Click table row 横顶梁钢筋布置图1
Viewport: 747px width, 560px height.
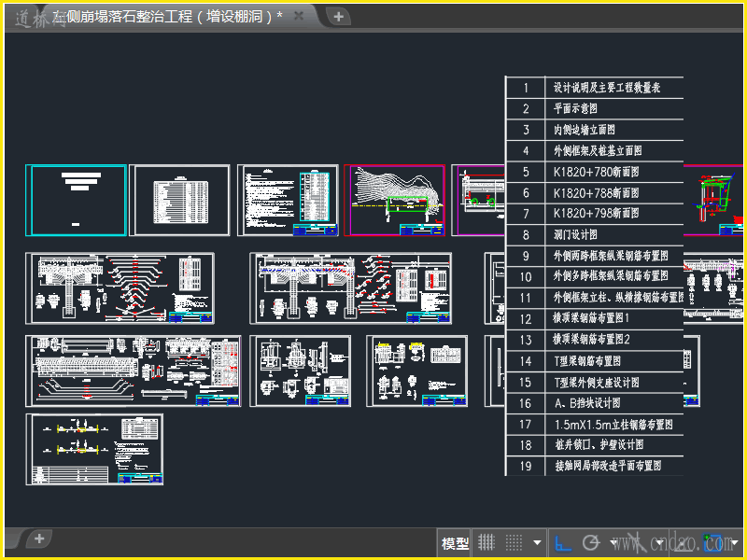[x=595, y=318]
